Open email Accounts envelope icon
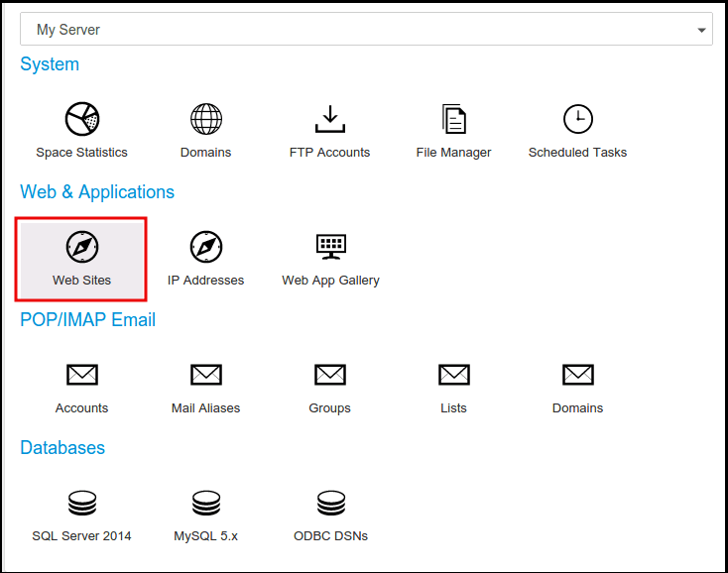This screenshot has height=573, width=728. click(x=82, y=375)
